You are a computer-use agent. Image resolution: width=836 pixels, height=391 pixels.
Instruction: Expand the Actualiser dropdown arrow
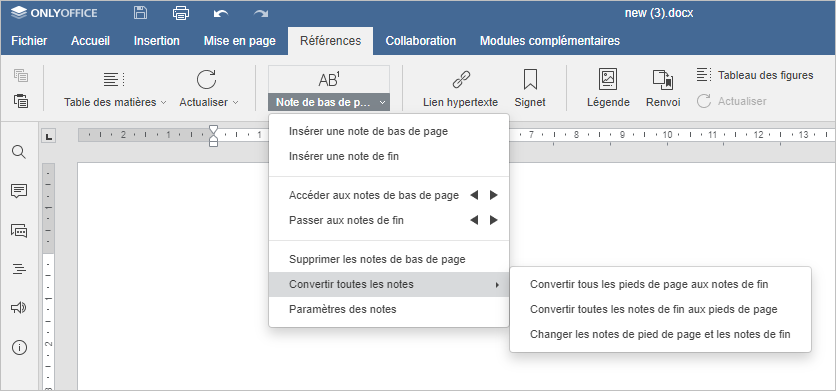pos(235,102)
